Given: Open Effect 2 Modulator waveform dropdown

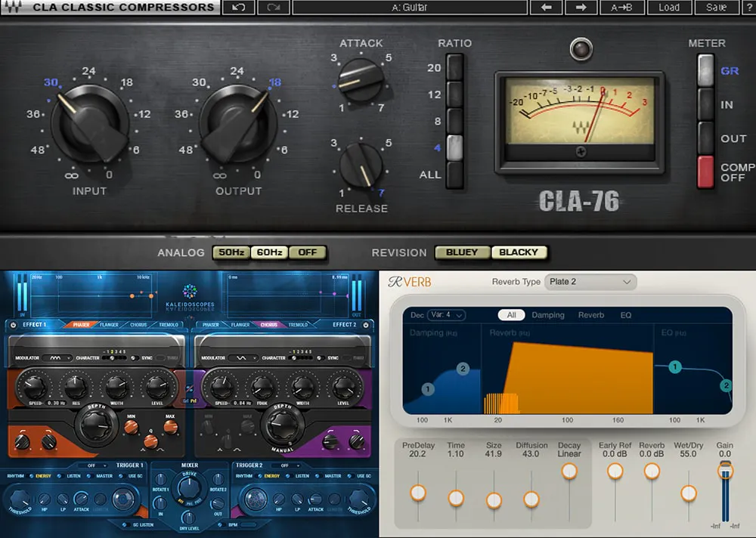Looking at the screenshot, I should click(x=243, y=358).
